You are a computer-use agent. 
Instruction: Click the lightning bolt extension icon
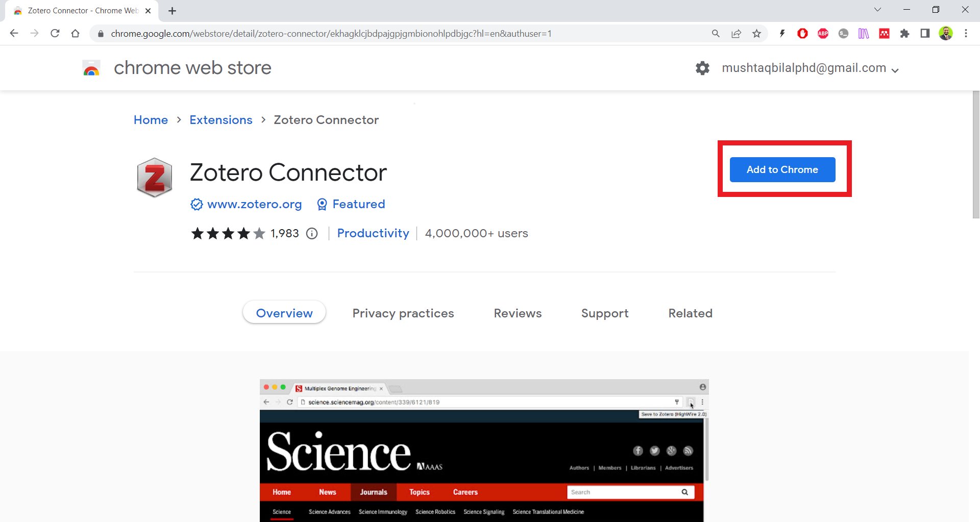(782, 34)
